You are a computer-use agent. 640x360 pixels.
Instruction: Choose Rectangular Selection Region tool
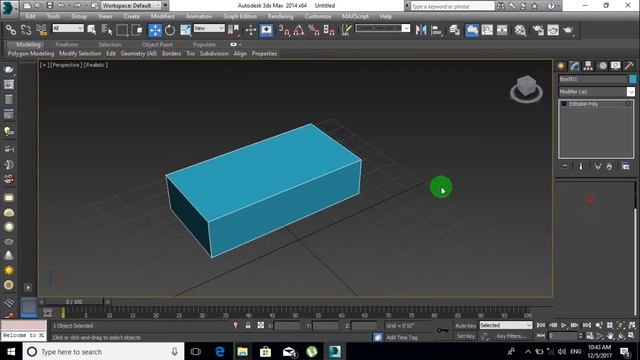122,30
